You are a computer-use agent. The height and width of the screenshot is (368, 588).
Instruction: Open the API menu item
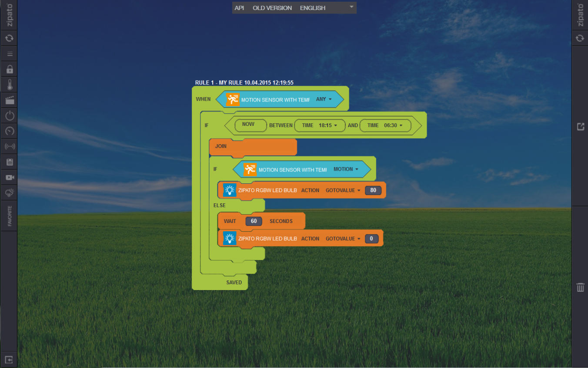tap(239, 8)
